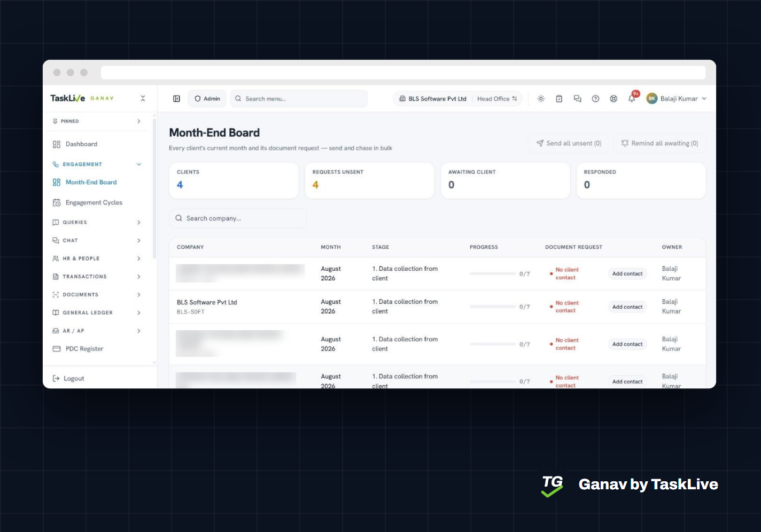This screenshot has height=532, width=761.
Task: Toggle the sidebar panel icon beside Admin
Action: [176, 99]
